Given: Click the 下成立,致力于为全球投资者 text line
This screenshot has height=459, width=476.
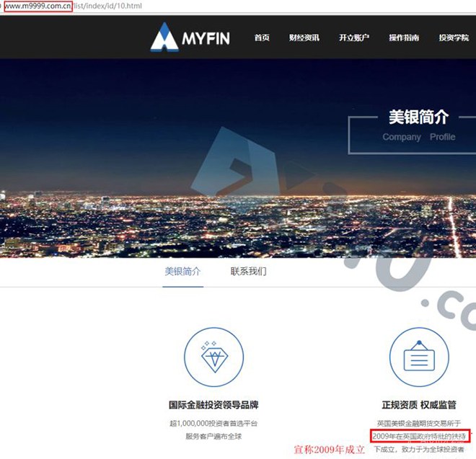Looking at the screenshot, I should pos(419,450).
